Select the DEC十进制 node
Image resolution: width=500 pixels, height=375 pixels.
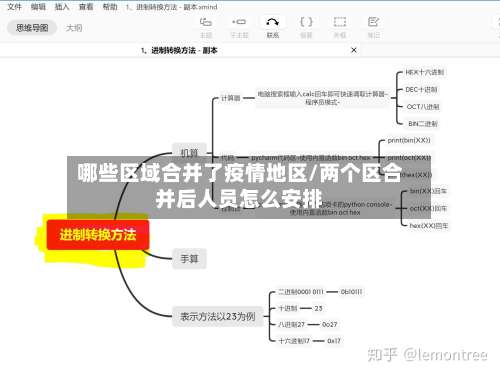pyautogui.click(x=421, y=89)
